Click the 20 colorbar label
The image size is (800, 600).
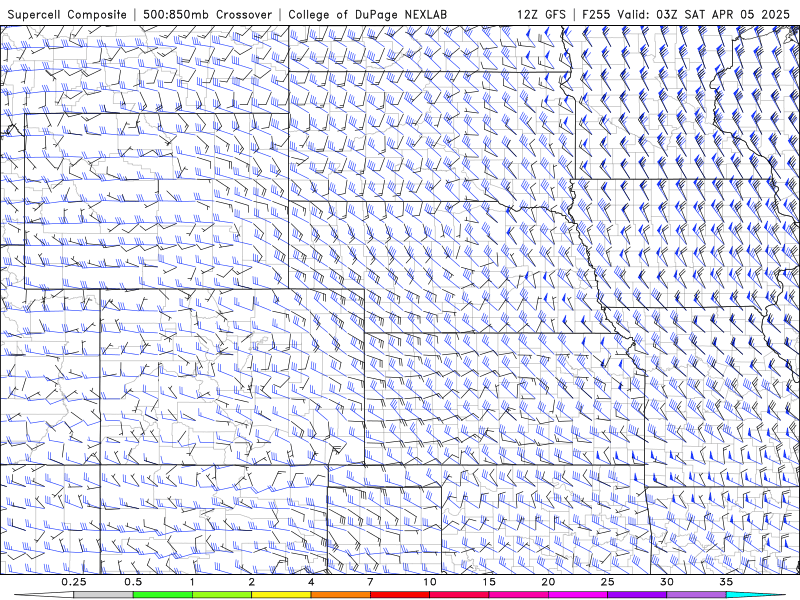548,582
